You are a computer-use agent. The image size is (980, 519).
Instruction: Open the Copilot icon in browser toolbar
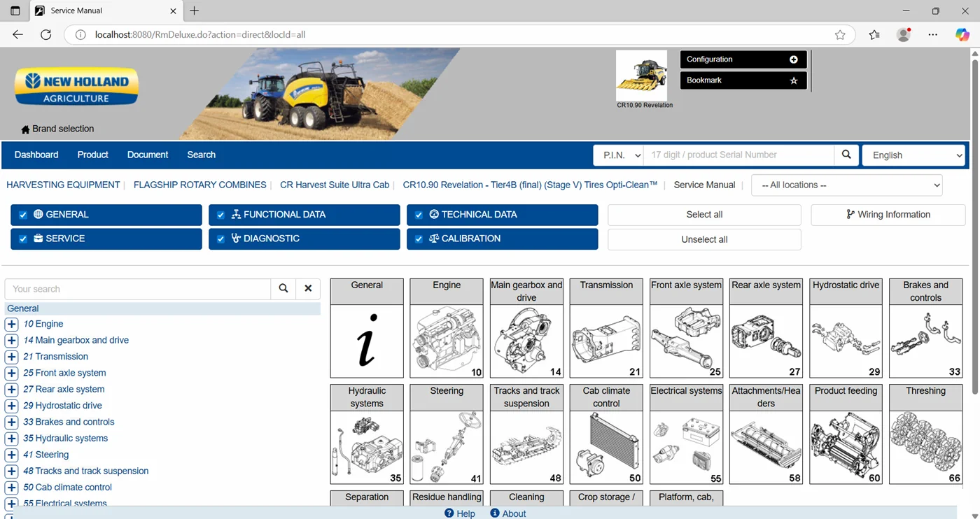point(962,34)
